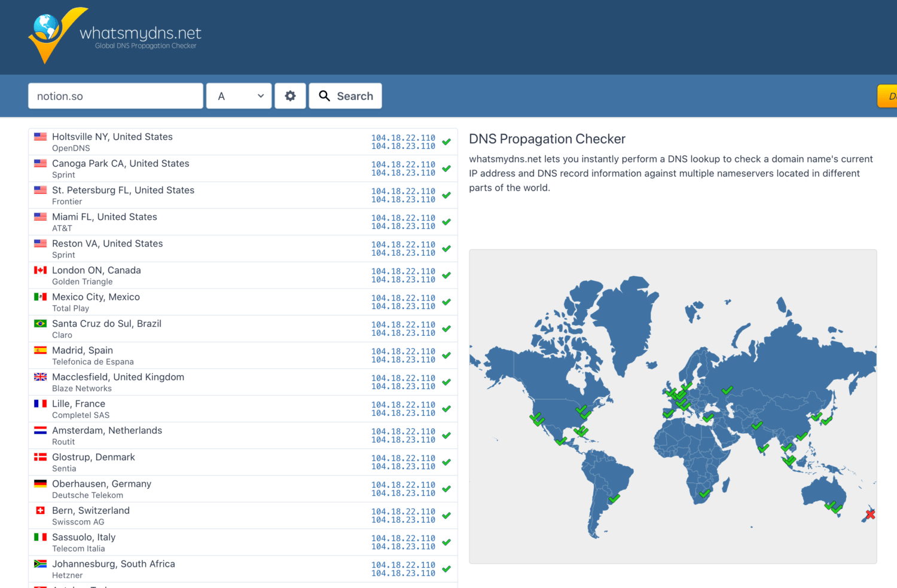Click the Netherlands flag for Amsterdam

[40, 430]
